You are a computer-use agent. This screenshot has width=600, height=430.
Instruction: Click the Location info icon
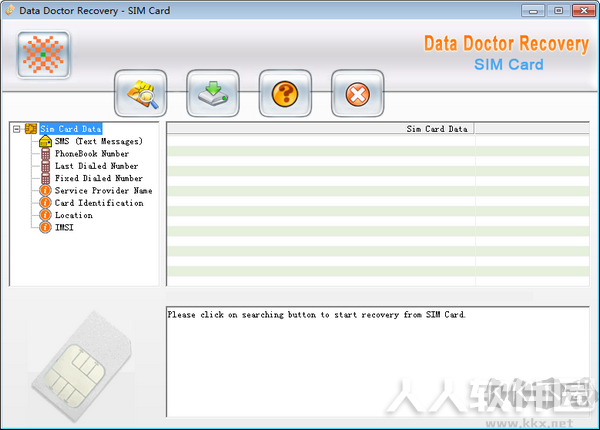coord(45,215)
